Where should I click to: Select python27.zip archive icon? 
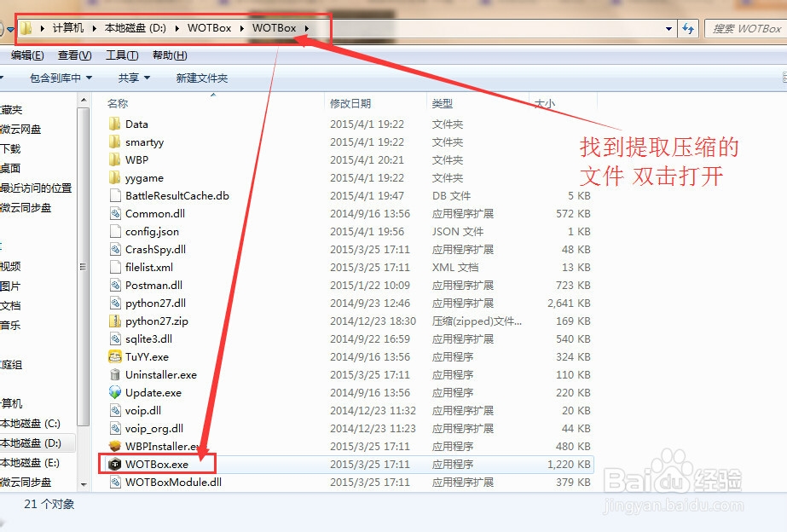pyautogui.click(x=115, y=321)
